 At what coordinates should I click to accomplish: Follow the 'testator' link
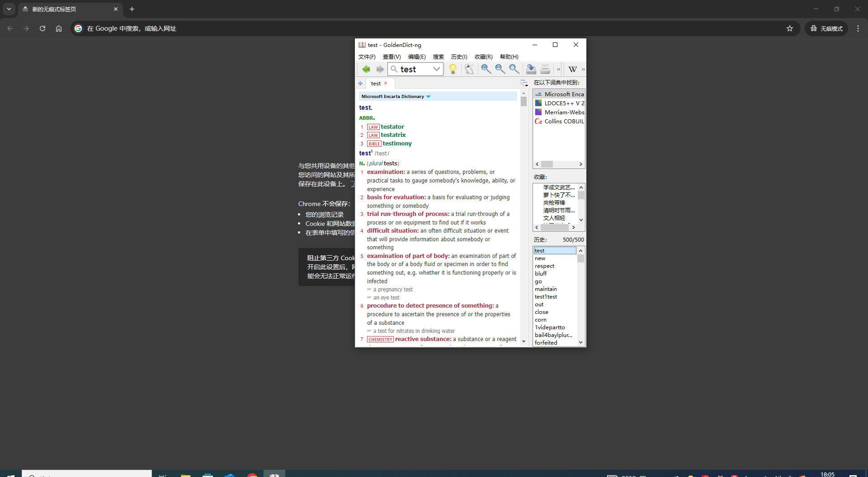392,127
